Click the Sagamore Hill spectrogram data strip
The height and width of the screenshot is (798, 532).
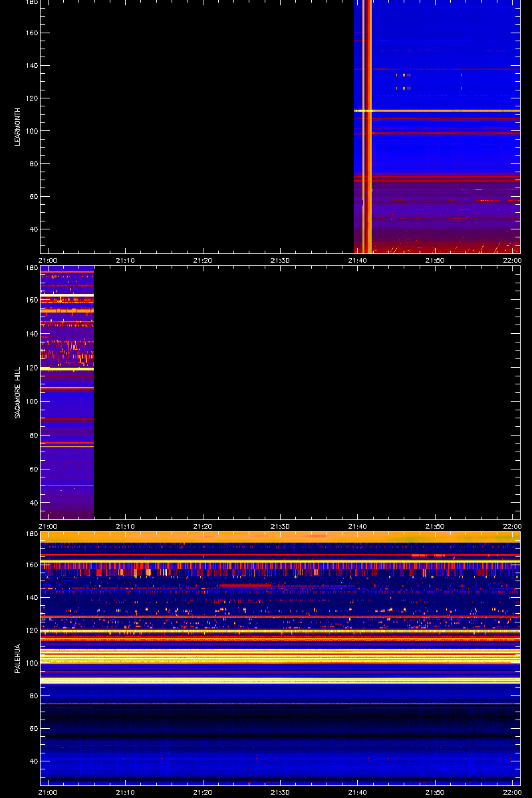67,392
